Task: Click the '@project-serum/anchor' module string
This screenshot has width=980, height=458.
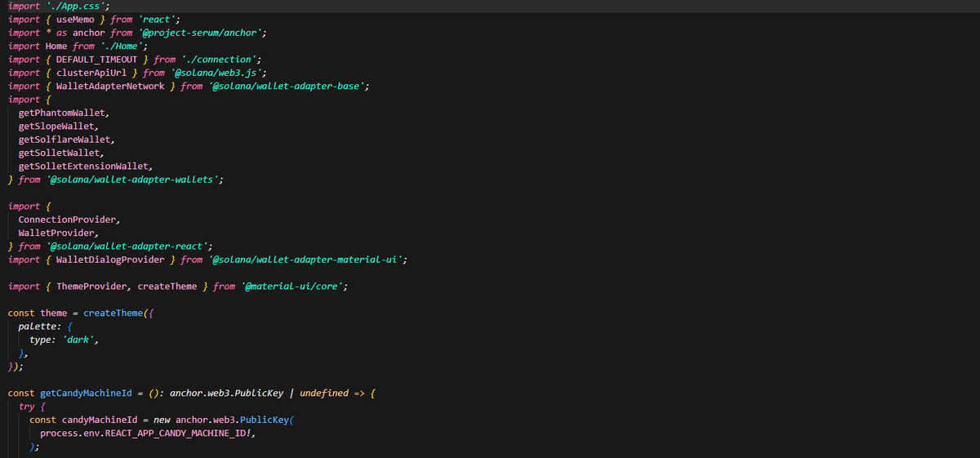Action: click(x=199, y=33)
